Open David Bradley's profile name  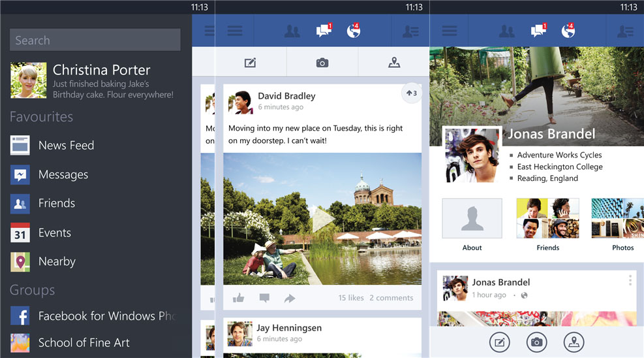tap(286, 96)
